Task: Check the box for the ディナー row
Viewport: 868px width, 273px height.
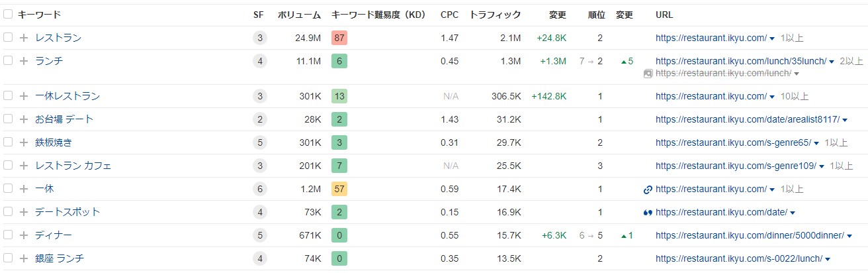Action: (x=8, y=235)
